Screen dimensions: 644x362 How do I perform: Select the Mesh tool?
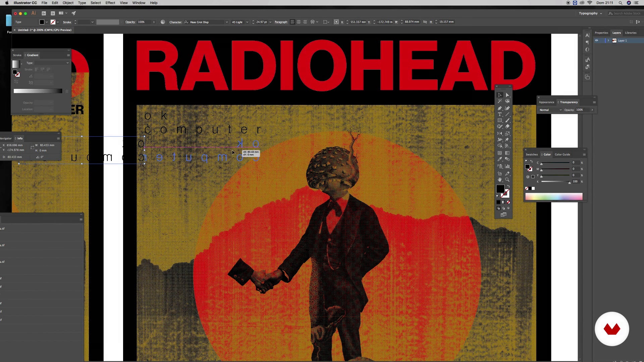(500, 153)
